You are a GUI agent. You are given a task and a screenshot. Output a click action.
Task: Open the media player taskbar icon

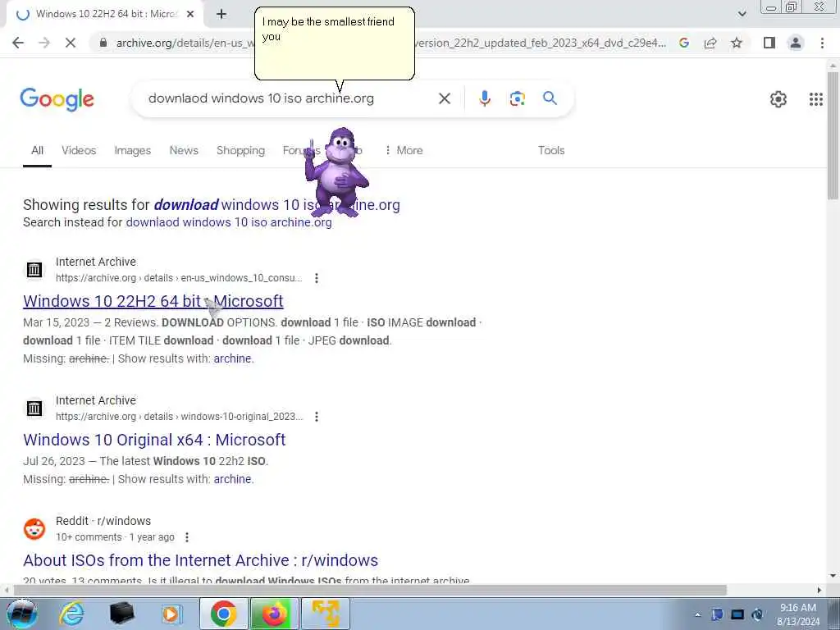tap(171, 614)
